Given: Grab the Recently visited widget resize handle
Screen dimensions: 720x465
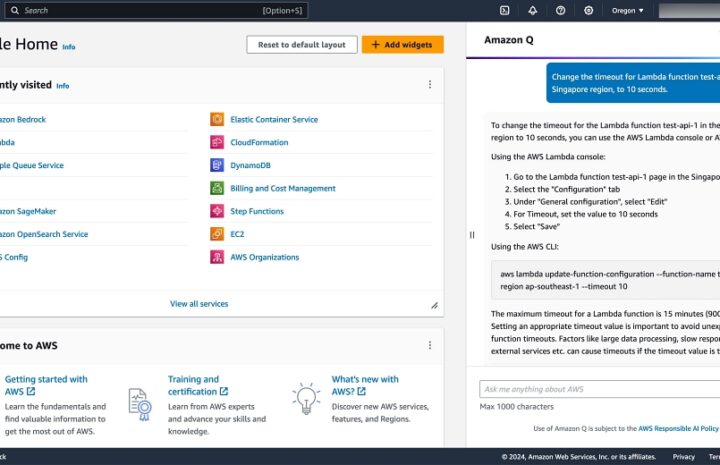Looking at the screenshot, I should click(x=434, y=305).
